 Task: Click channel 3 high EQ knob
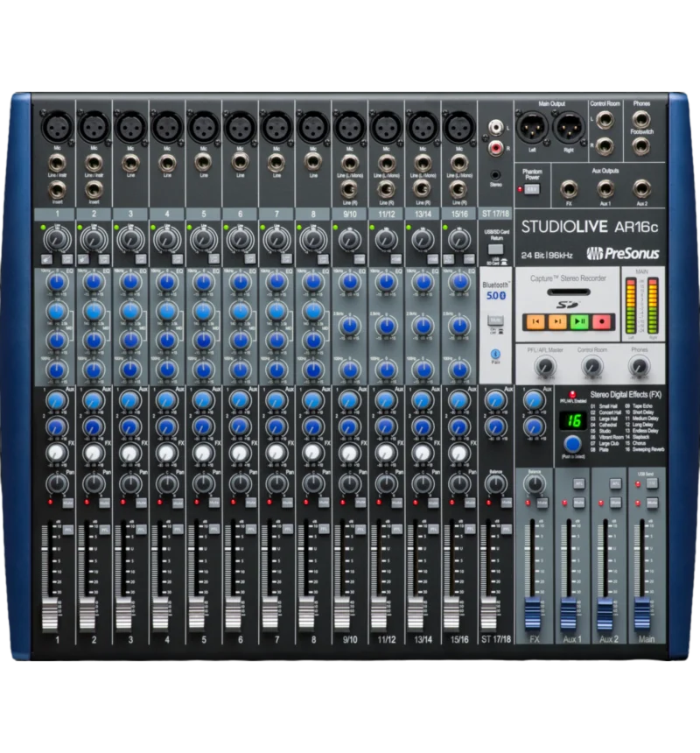(130, 282)
